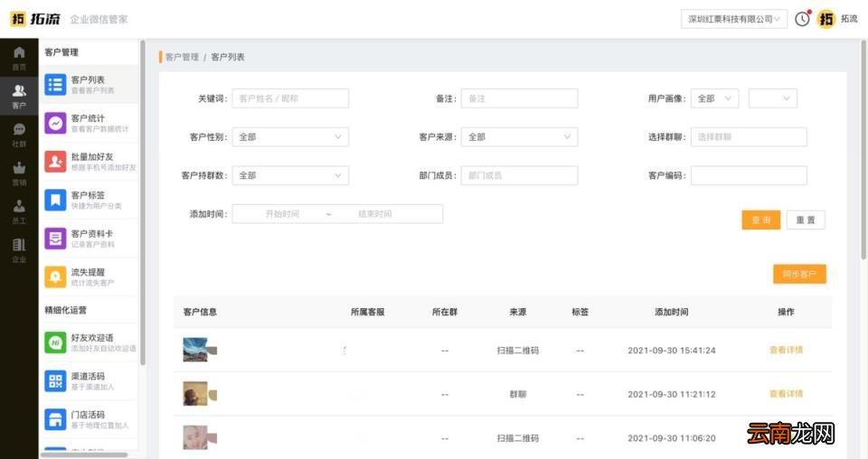The width and height of the screenshot is (868, 459).
Task: Click the customer avatar in the 11:06:20 row
Action: (196, 437)
